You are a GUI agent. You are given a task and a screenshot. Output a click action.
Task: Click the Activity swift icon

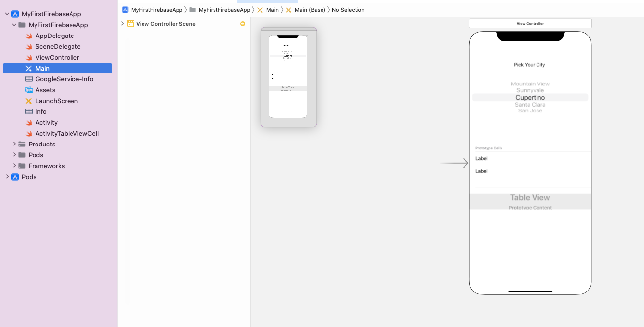click(x=29, y=123)
